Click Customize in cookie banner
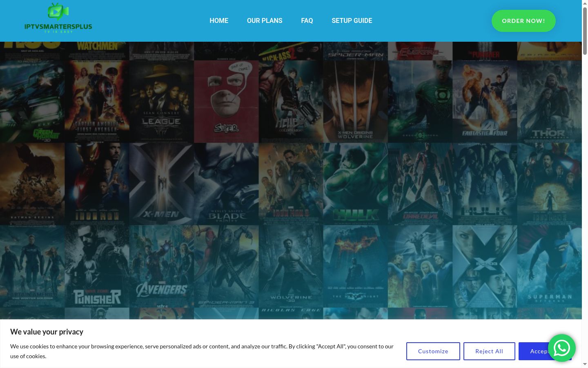 [433, 351]
